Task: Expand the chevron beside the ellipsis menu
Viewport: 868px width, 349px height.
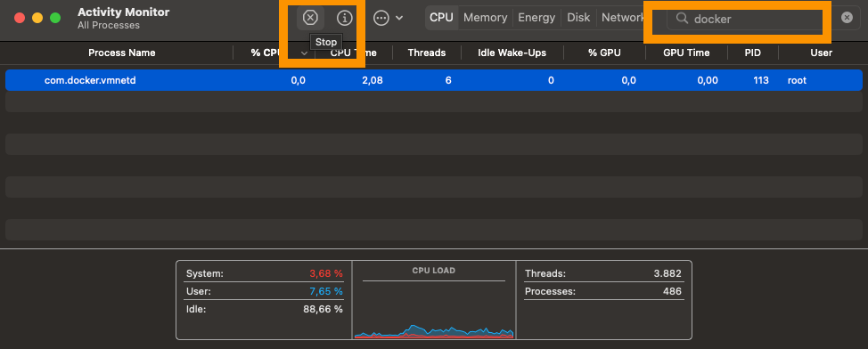Action: tap(399, 19)
